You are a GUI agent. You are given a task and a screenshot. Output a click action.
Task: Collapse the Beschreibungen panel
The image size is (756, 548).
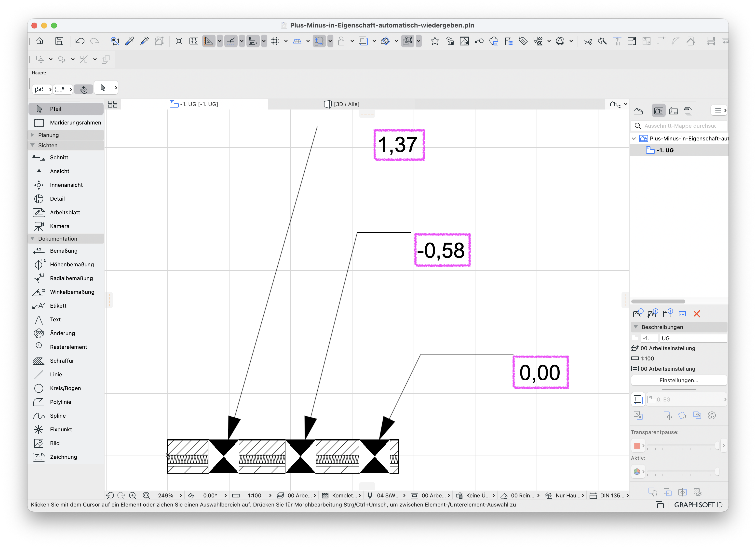[636, 327]
